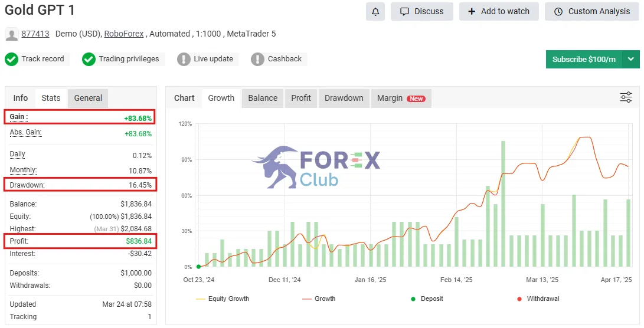Click the notification bell icon
This screenshot has height=328, width=644.
pyautogui.click(x=375, y=11)
